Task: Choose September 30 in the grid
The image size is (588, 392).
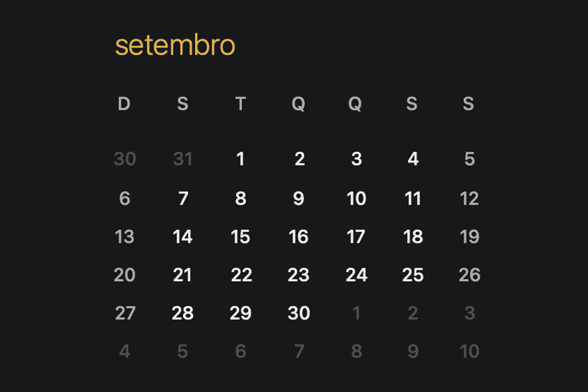Action: pyautogui.click(x=299, y=313)
